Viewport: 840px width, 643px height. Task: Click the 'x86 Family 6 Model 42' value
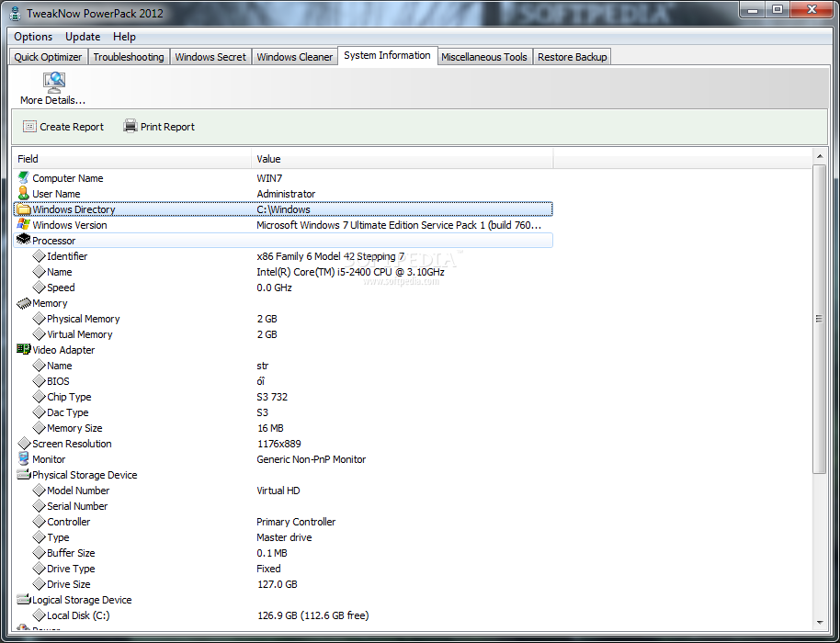coord(330,256)
